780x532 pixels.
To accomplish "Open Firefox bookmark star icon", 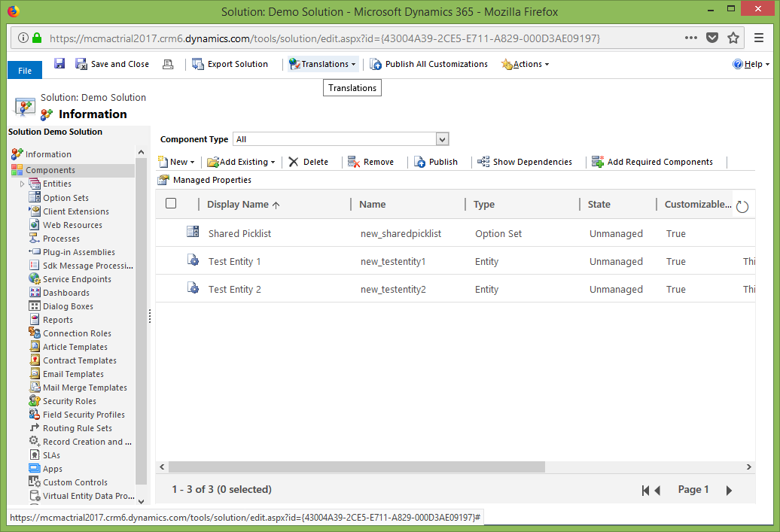I will click(733, 38).
